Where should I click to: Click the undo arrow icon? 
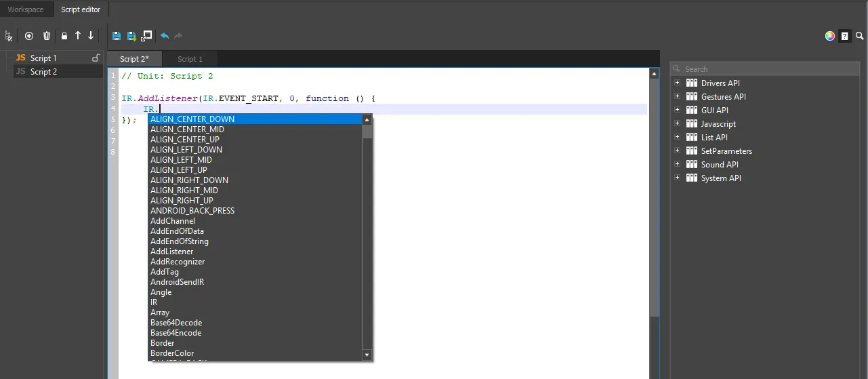pos(165,36)
